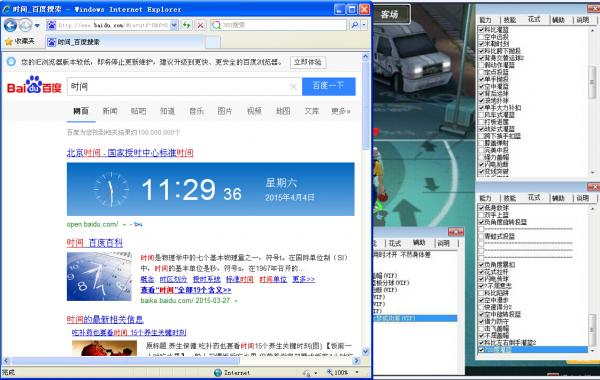Click upper tool panel scrollbar thumb
This screenshot has width=600, height=380.
(x=592, y=82)
